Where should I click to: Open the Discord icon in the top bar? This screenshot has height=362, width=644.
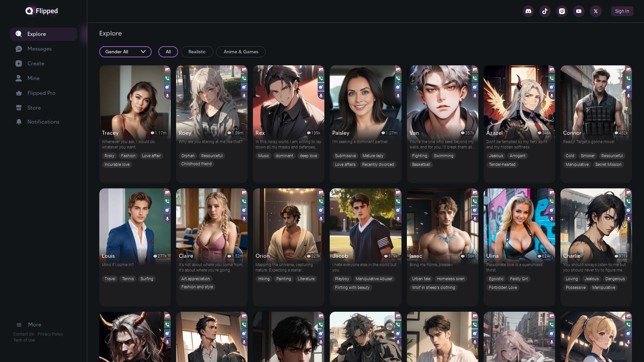[x=528, y=11]
